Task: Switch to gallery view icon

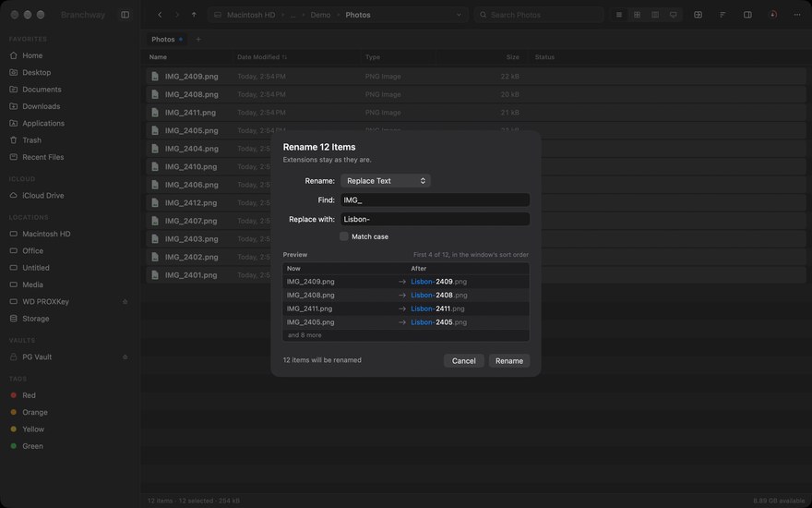Action: click(674, 15)
